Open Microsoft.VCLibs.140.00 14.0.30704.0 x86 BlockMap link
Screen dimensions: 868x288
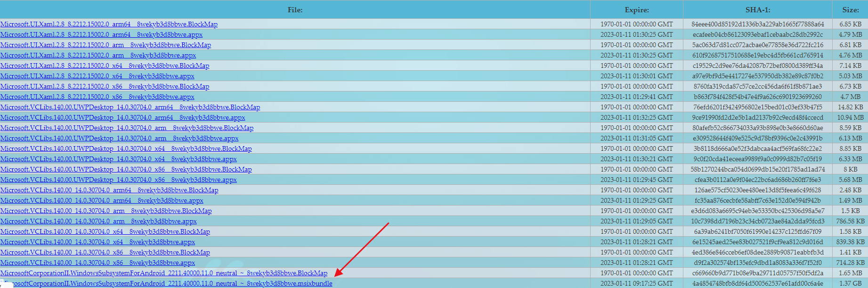(105, 252)
